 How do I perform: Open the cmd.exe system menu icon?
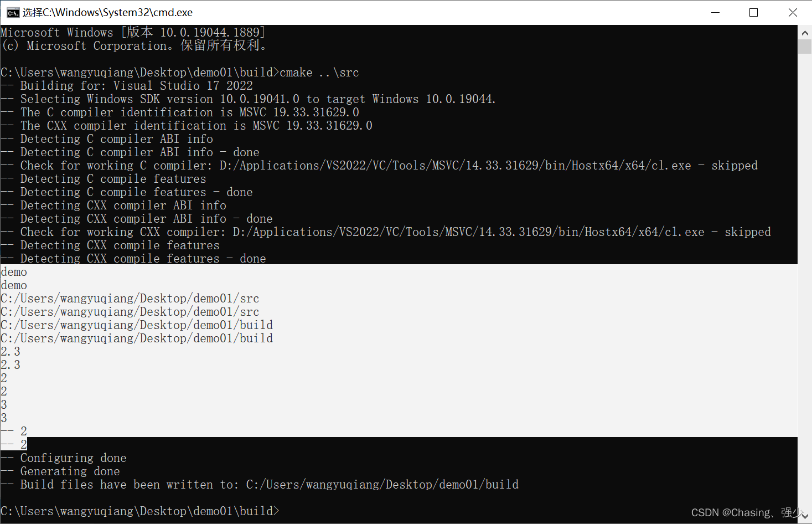pyautogui.click(x=13, y=12)
